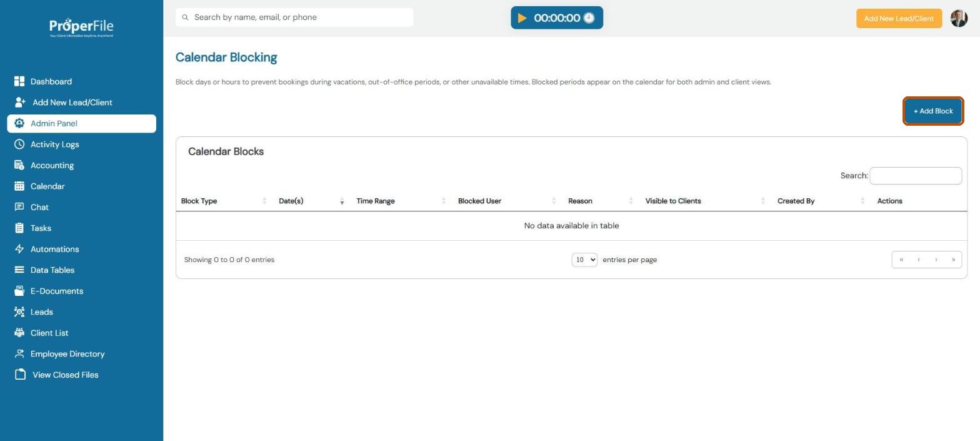Click the E-Documents folder icon

[x=19, y=291]
